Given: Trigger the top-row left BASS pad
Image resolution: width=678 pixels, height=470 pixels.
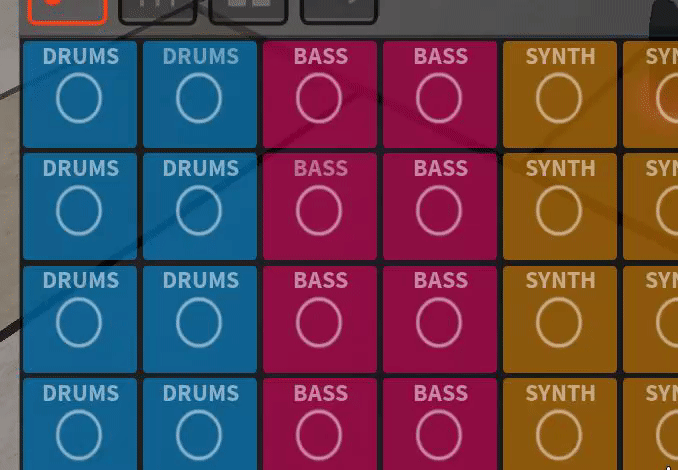Looking at the screenshot, I should coord(320,95).
